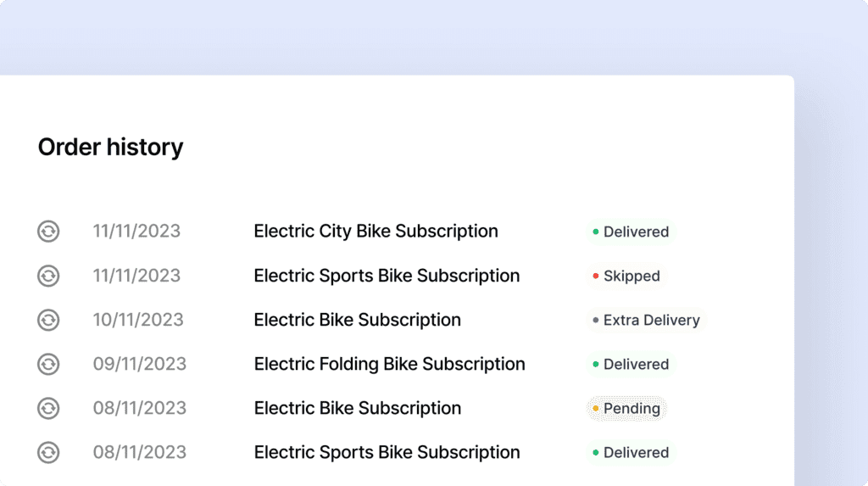
Task: Open the Electric Folding Bike Subscription order
Action: coord(390,364)
